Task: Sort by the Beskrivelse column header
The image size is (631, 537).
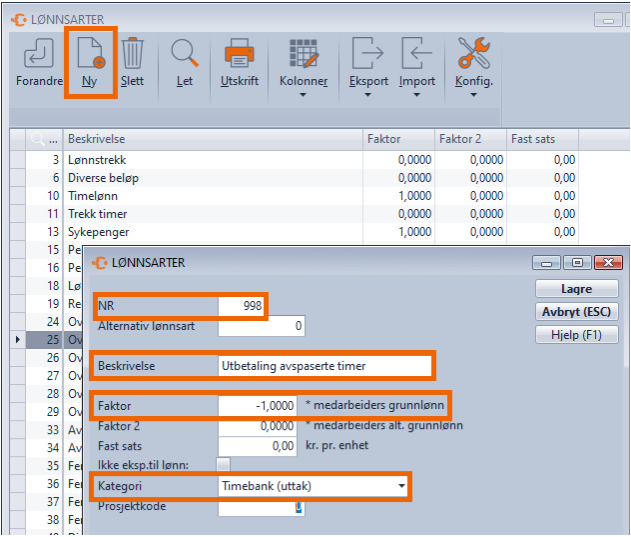Action: [x=213, y=139]
